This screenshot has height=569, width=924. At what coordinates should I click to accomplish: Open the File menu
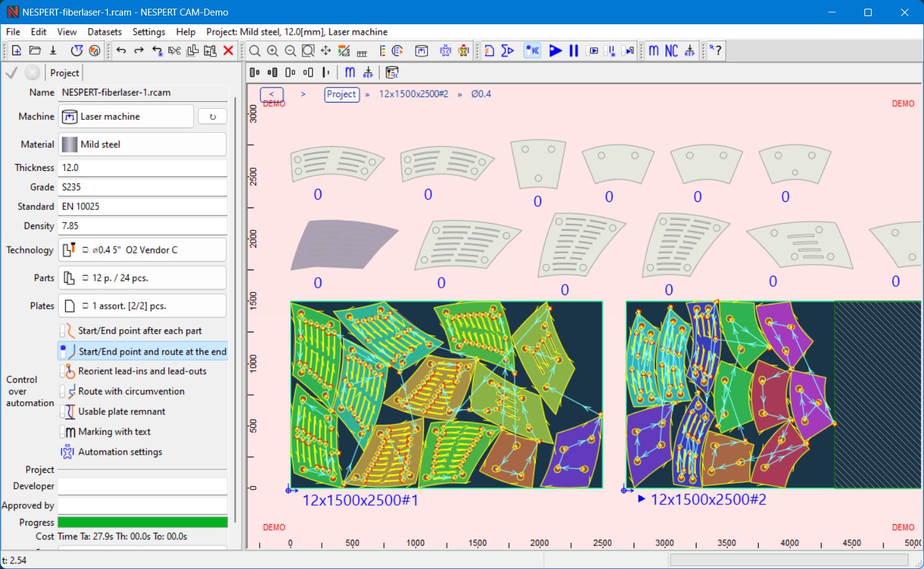(13, 32)
